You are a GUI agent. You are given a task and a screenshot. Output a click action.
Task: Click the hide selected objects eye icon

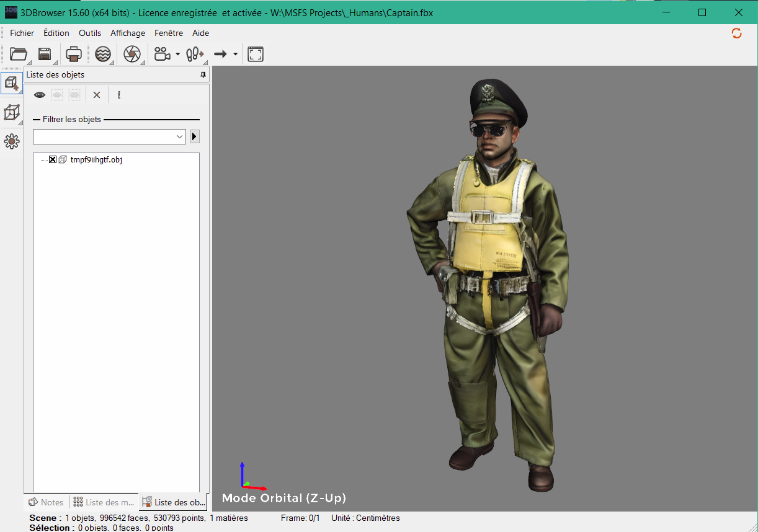(x=57, y=95)
